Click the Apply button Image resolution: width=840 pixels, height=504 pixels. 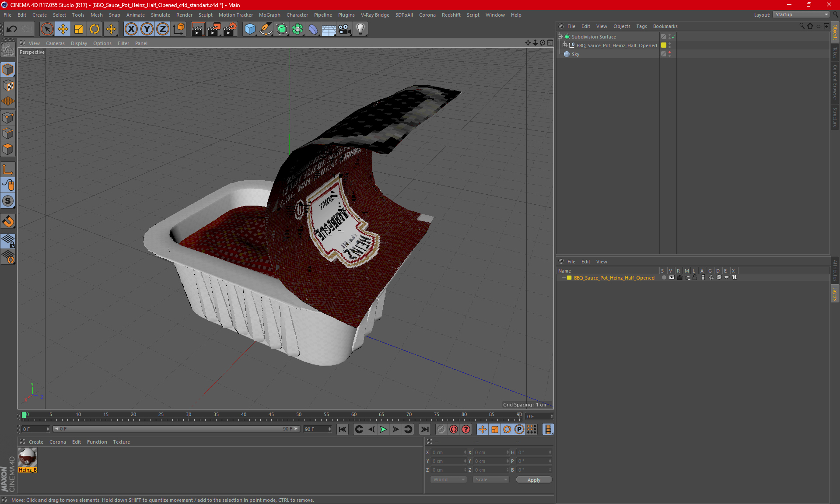point(534,480)
